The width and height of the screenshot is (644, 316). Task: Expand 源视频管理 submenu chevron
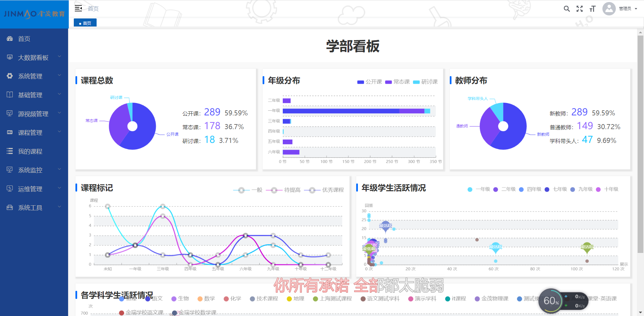(59, 113)
